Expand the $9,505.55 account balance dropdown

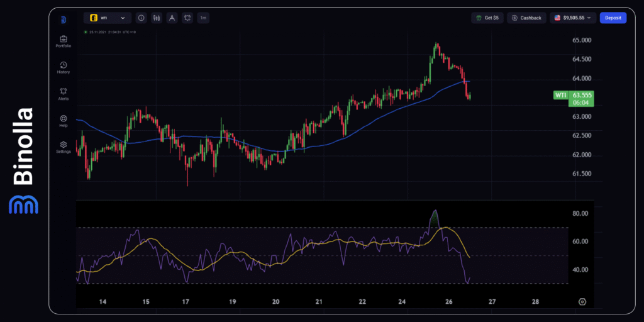click(572, 18)
